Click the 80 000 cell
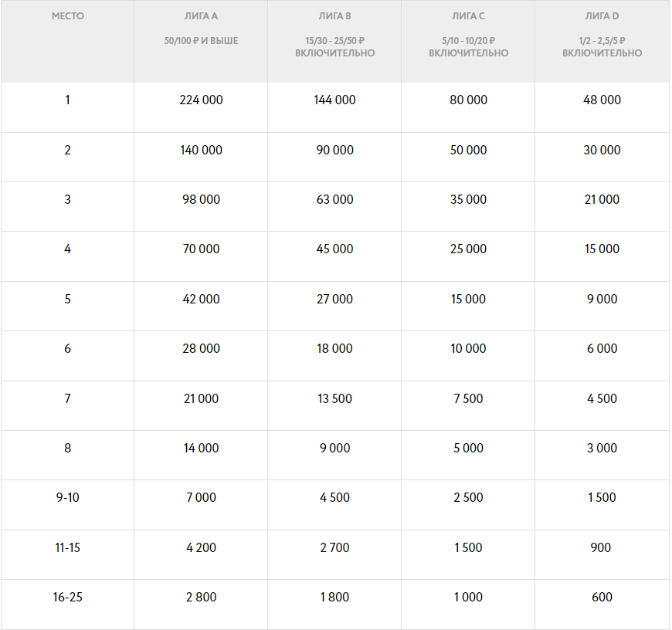 point(468,100)
